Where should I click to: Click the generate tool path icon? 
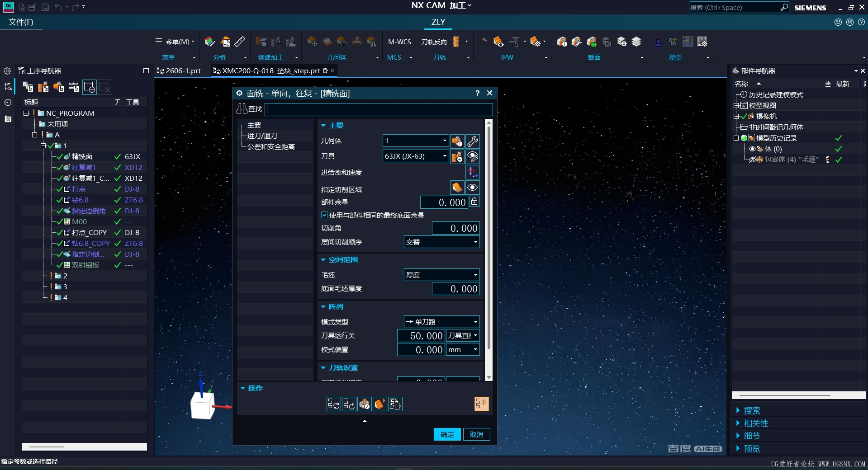(334, 404)
